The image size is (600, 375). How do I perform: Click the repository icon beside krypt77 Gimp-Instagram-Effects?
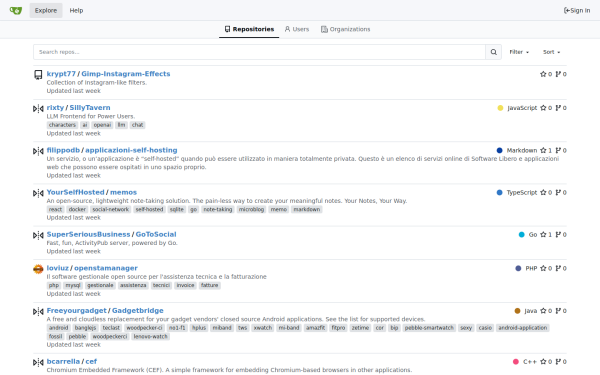click(x=38, y=75)
